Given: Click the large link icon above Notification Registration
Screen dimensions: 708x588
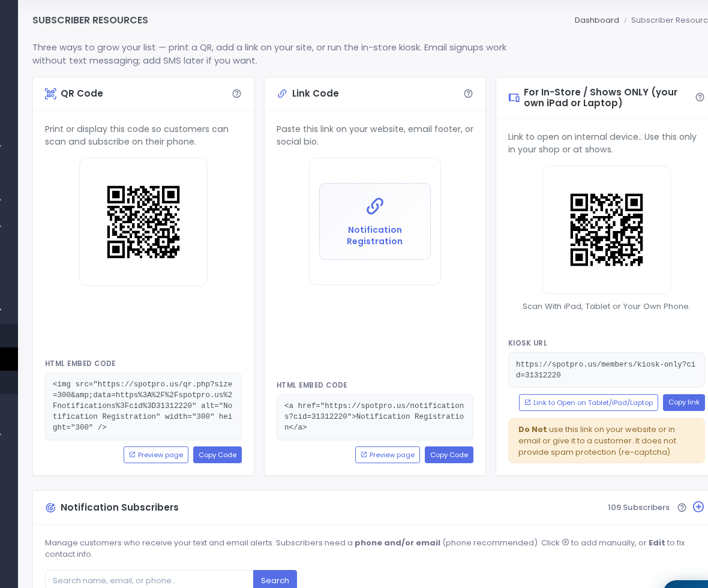Looking at the screenshot, I should pyautogui.click(x=375, y=206).
